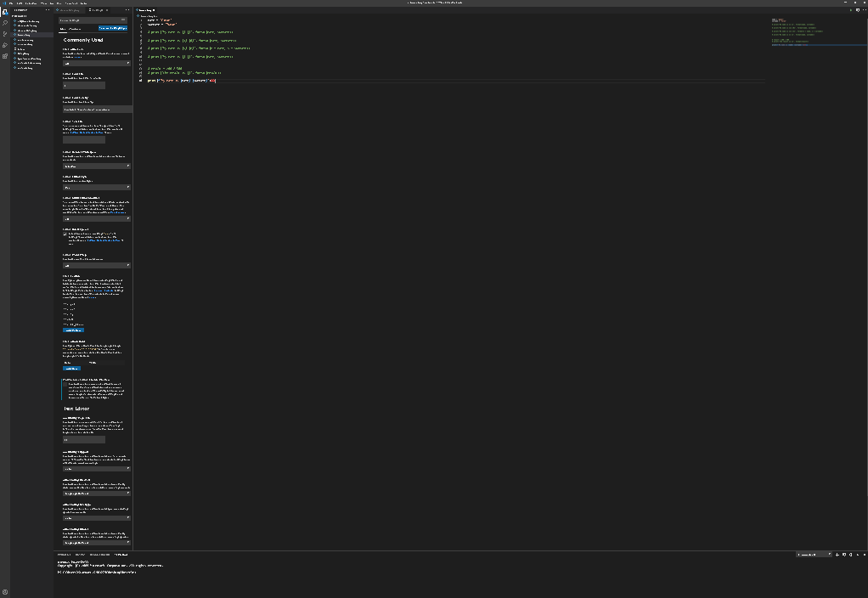Open the Files Auto Save dropdown
This screenshot has height=598, width=868.
click(x=96, y=63)
